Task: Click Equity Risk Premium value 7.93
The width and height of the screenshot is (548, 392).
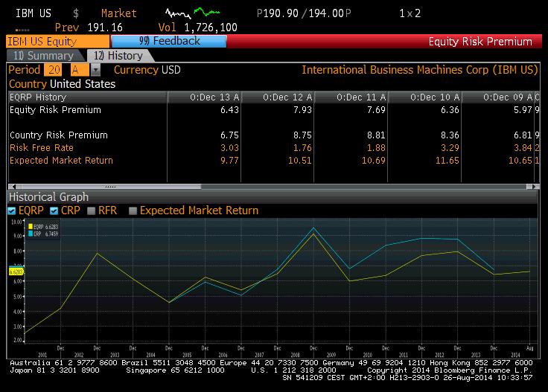Action: pyautogui.click(x=302, y=110)
